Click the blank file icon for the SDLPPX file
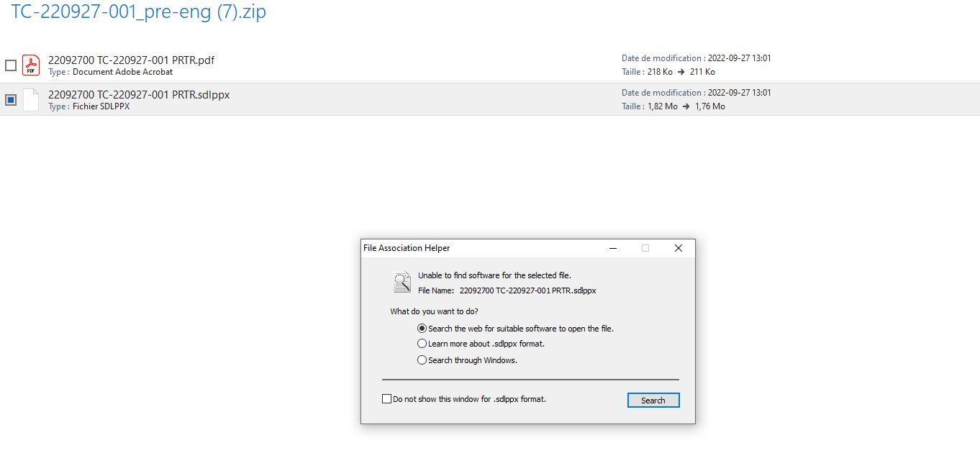 31,99
